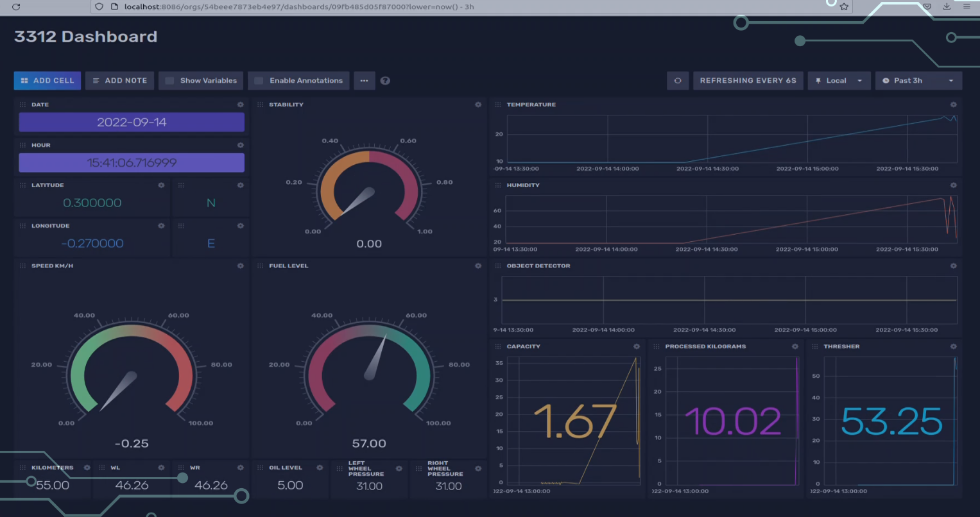Click the manual refresh icon button
This screenshot has height=517, width=980.
click(678, 81)
